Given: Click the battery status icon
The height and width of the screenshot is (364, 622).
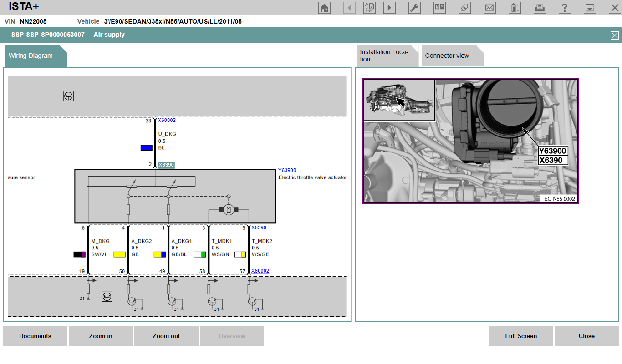Looking at the screenshot, I should (x=515, y=8).
